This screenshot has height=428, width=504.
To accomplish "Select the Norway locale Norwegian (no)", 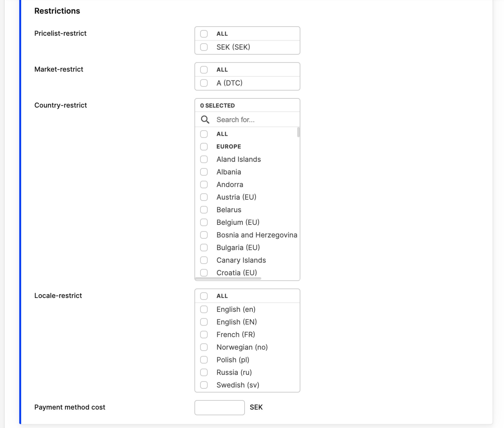I will click(x=204, y=347).
